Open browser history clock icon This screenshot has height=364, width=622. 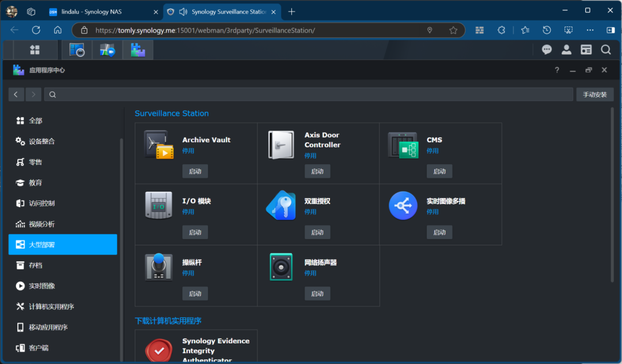[x=547, y=30]
